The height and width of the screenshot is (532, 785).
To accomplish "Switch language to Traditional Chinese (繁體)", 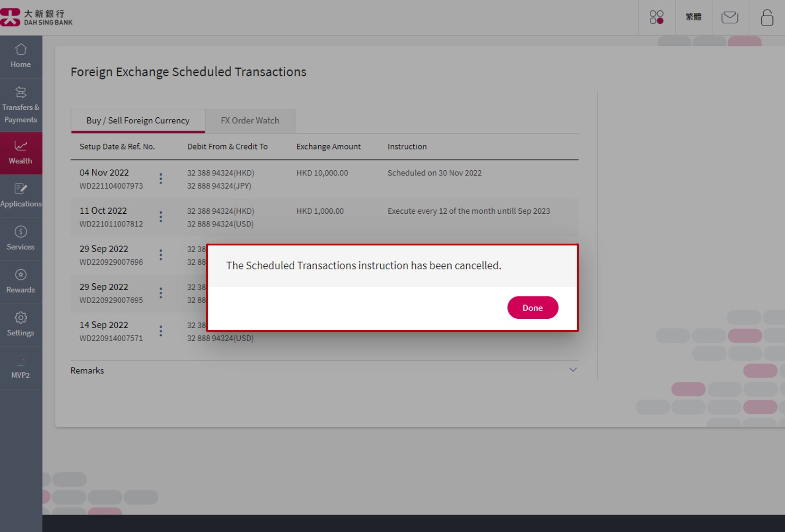I will coord(693,17).
